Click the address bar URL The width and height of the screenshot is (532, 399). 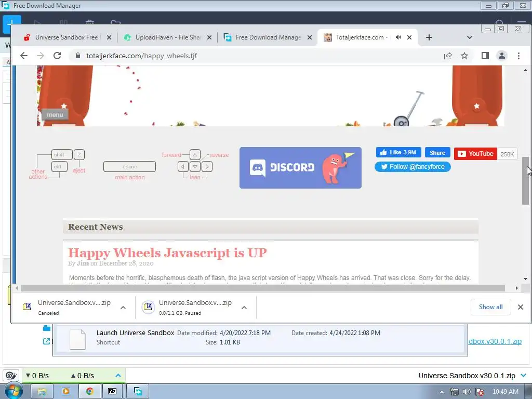pos(141,56)
